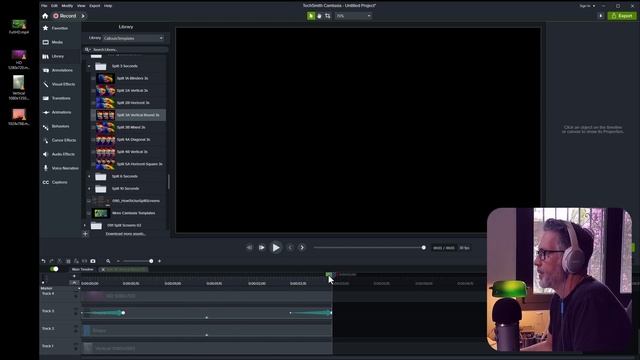Open the Vertical 1080x1350 desktop file
The image size is (640, 360).
click(x=19, y=88)
